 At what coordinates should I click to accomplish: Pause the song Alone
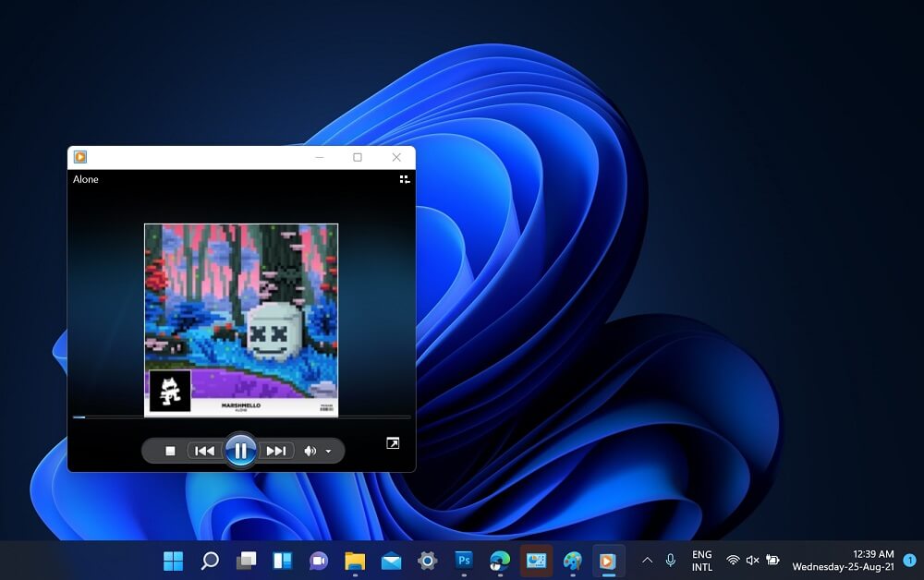[x=240, y=451]
